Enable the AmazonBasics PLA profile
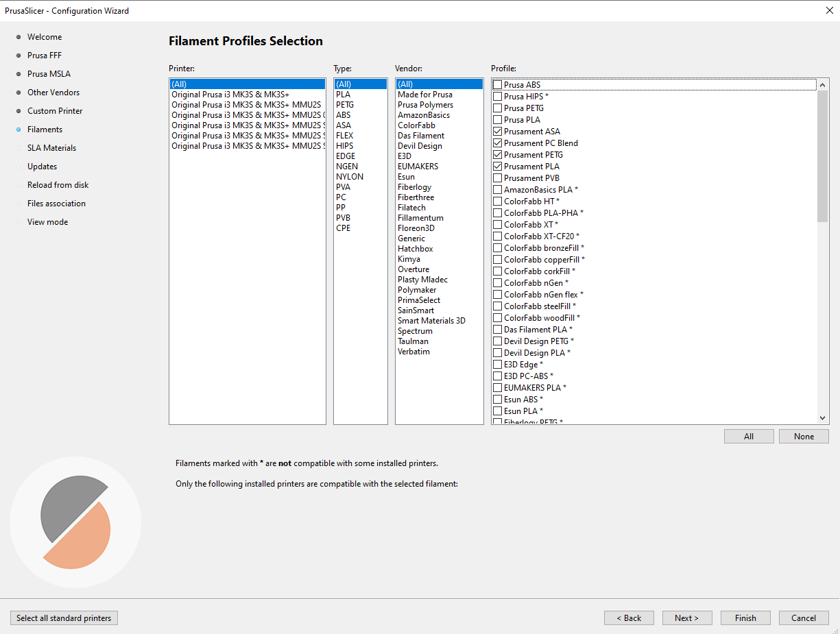Screen dimensions: 840x634 point(498,190)
